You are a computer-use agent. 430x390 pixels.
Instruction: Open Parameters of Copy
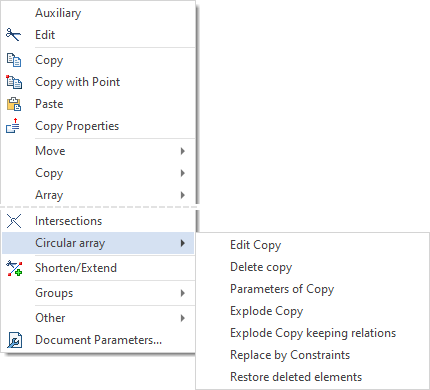[282, 289]
